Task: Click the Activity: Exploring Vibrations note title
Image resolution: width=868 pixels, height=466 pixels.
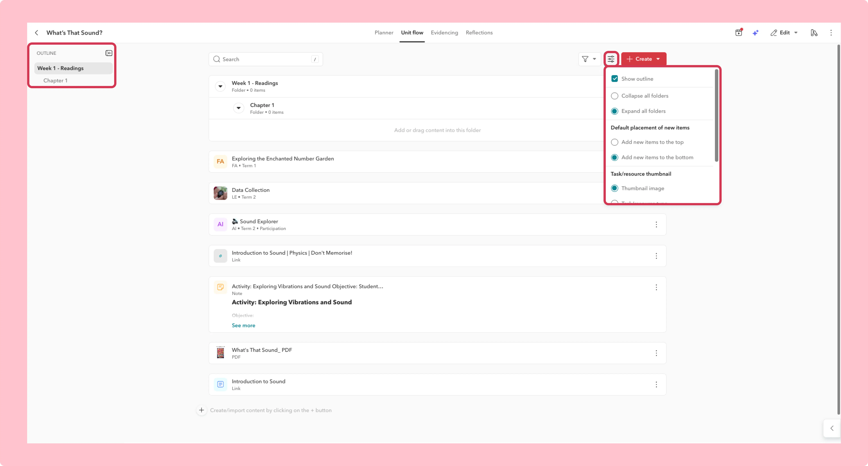Action: pos(307,287)
